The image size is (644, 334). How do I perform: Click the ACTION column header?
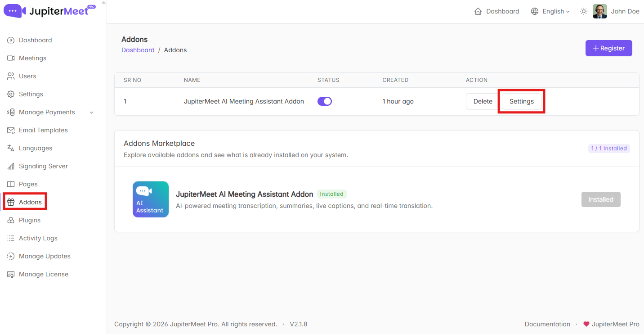477,80
